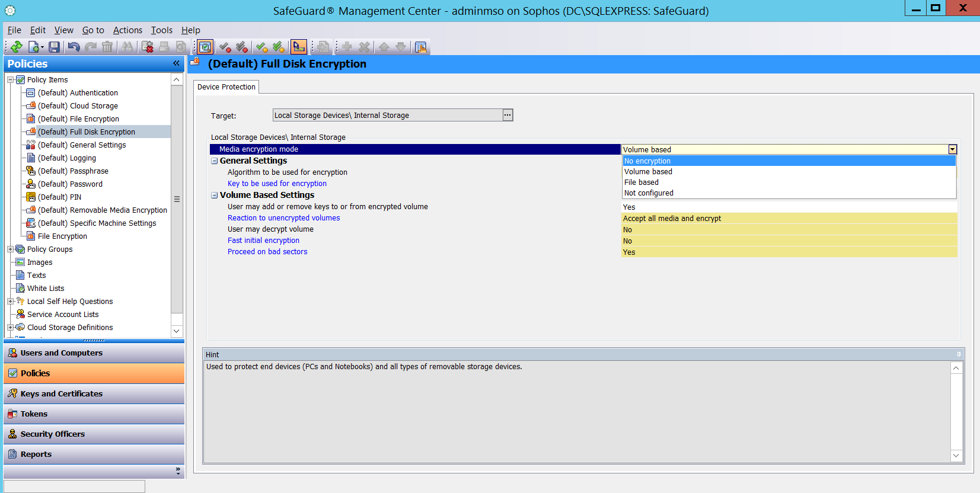The height and width of the screenshot is (493, 980).
Task: Click the grayed plus Add icon
Action: [347, 47]
